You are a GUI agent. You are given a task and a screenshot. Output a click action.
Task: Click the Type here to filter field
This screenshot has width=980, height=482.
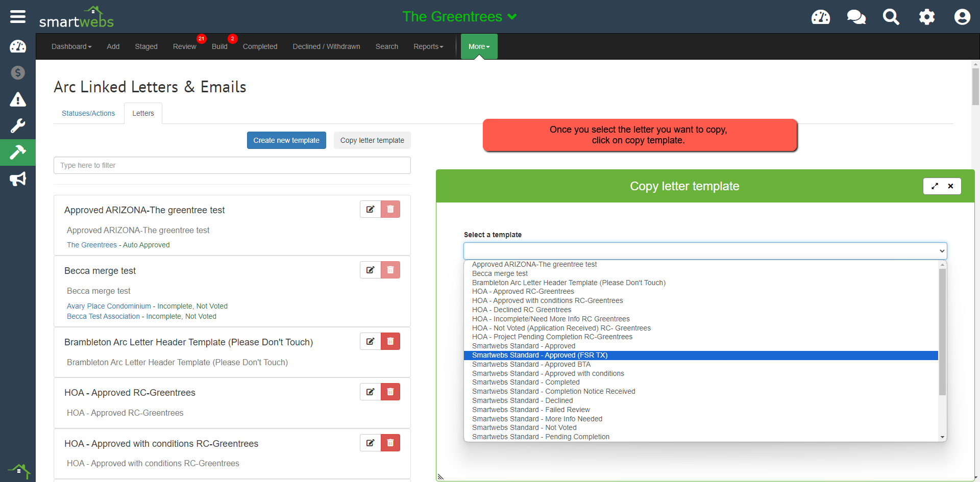tap(232, 165)
